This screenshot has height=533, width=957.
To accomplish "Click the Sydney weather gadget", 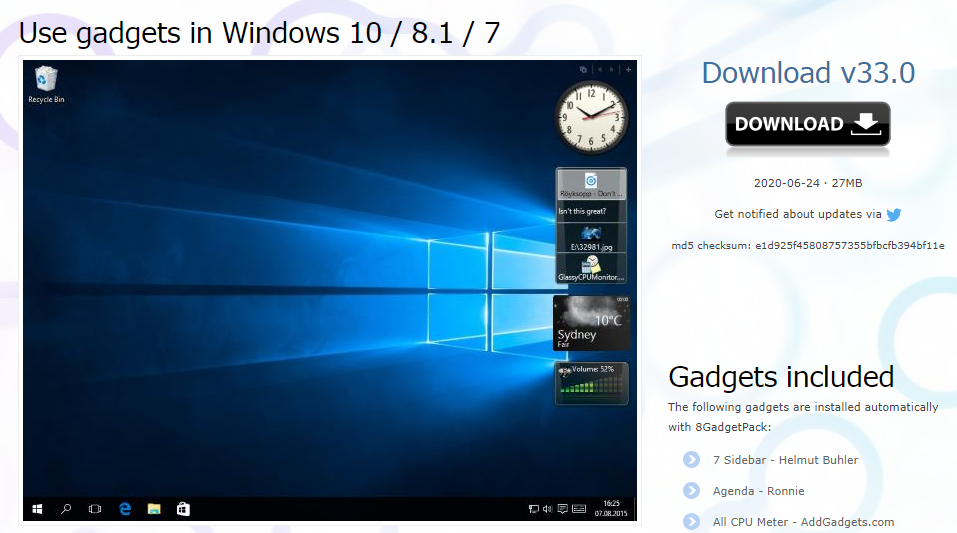I will click(591, 323).
